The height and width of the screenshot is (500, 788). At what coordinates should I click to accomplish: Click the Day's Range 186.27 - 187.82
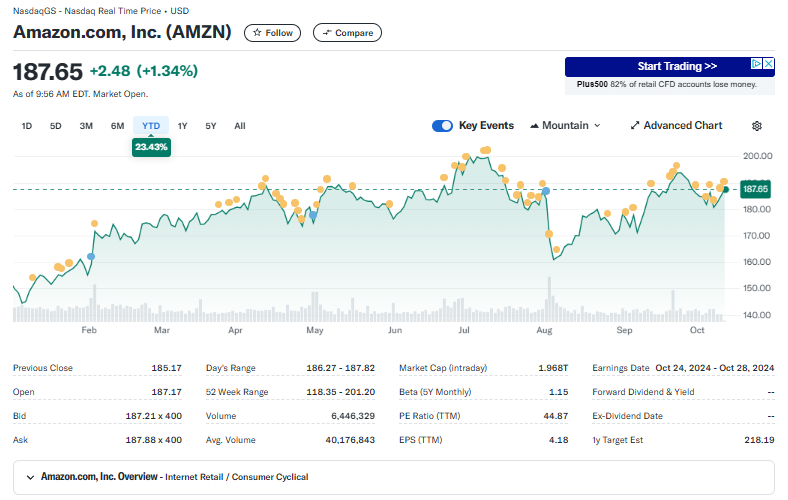click(x=340, y=368)
